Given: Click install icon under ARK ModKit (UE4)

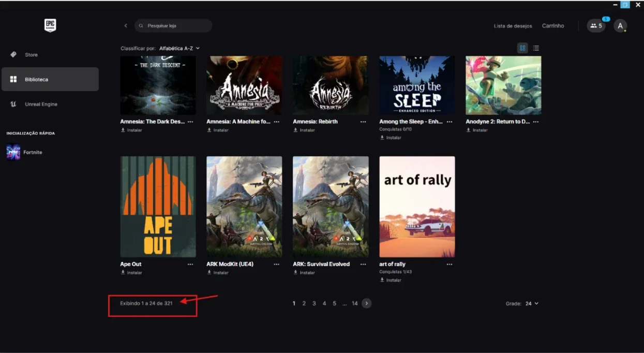Looking at the screenshot, I should click(209, 272).
